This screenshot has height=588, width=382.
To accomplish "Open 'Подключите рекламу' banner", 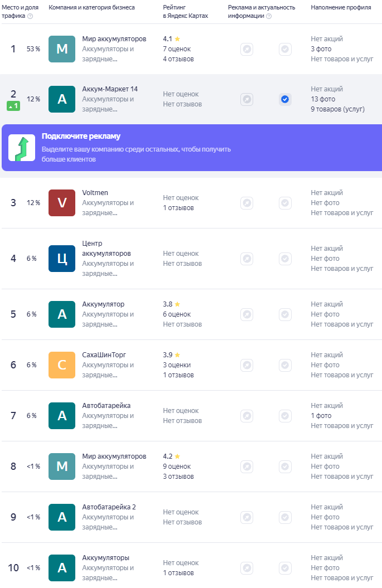I will tap(192, 148).
